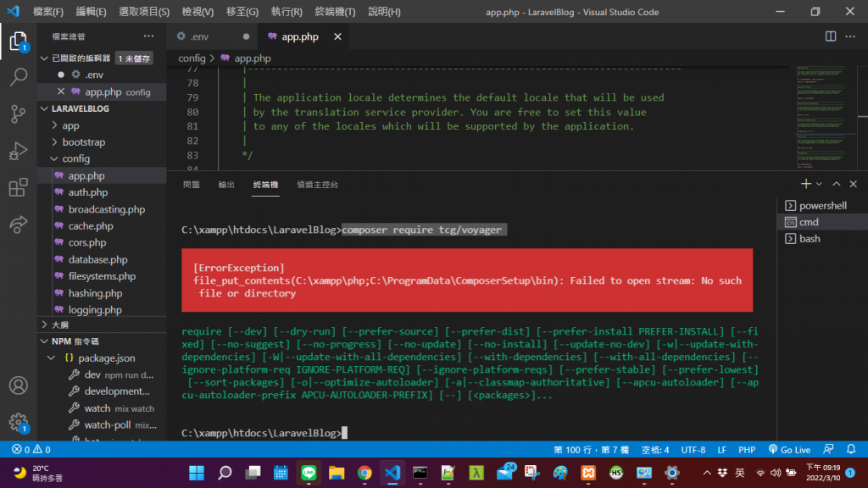Select the cmd terminal instance
868x488 pixels.
[x=822, y=222]
